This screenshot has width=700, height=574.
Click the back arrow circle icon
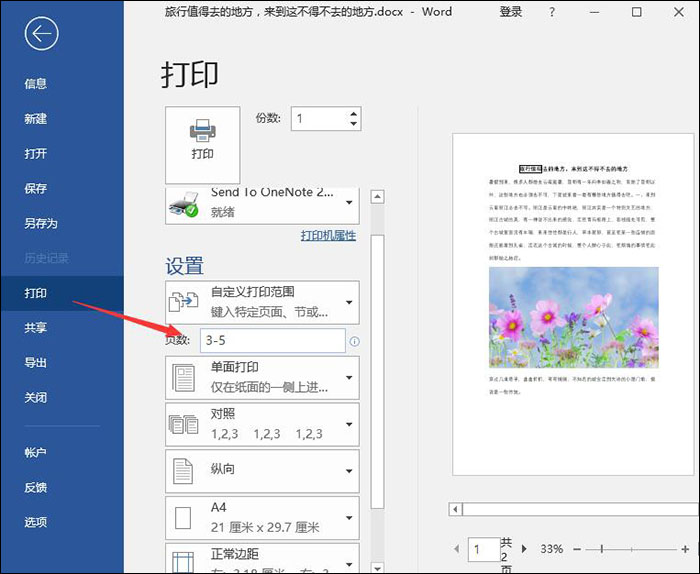point(42,33)
